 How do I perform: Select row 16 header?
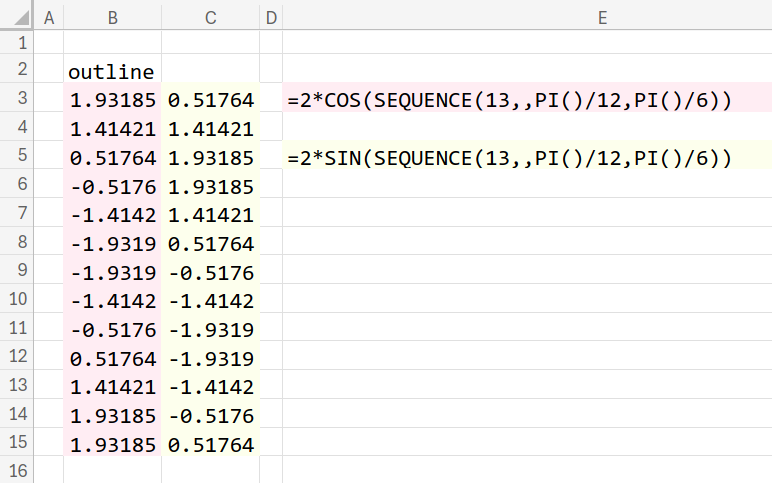pos(17,470)
